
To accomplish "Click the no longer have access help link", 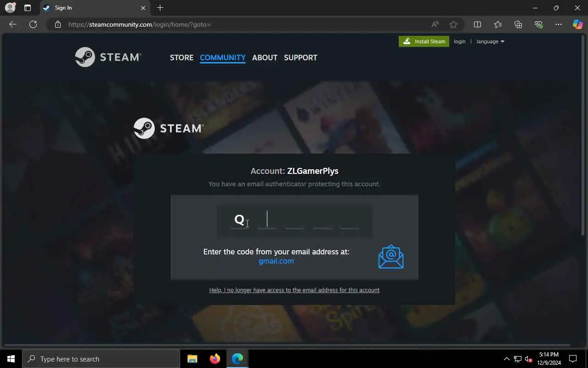I will 294,290.
